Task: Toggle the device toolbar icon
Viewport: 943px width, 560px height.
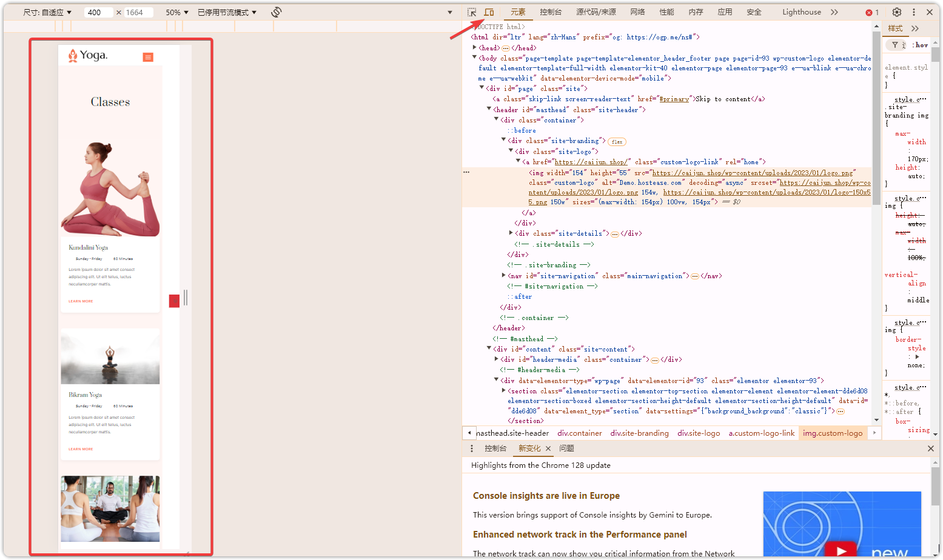Action: (x=489, y=12)
